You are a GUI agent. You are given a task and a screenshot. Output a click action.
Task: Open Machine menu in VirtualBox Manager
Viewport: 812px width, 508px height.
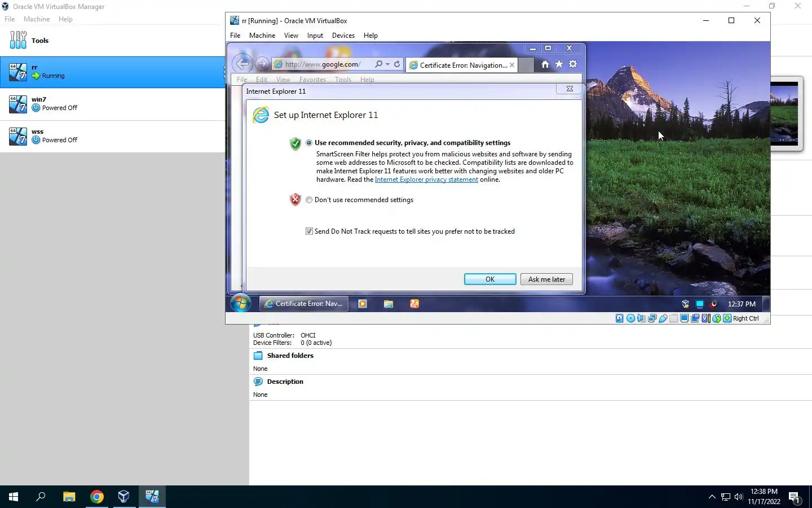coord(37,19)
